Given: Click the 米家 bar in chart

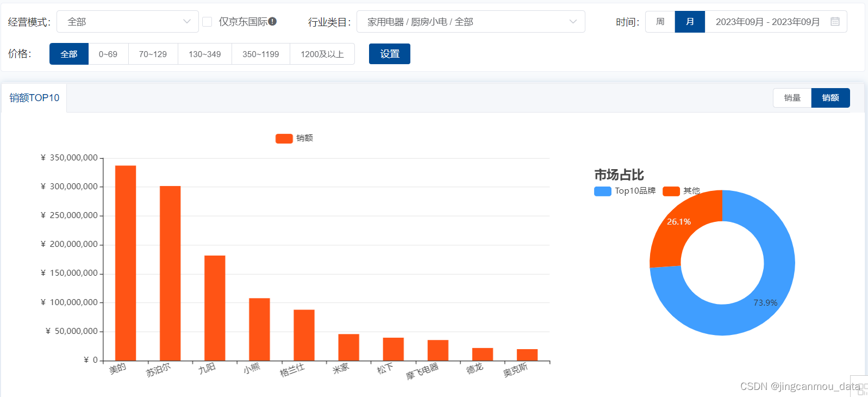Looking at the screenshot, I should [348, 348].
